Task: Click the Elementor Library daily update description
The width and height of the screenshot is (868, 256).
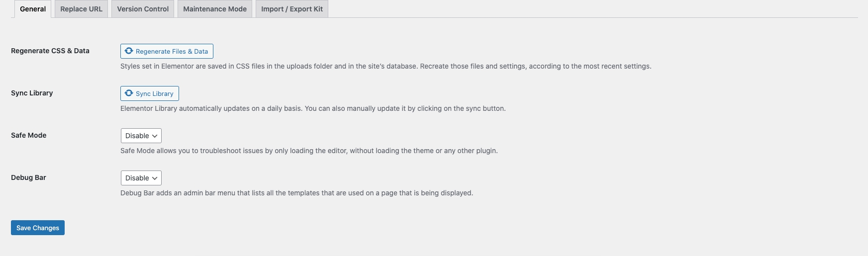Action: coord(313,108)
